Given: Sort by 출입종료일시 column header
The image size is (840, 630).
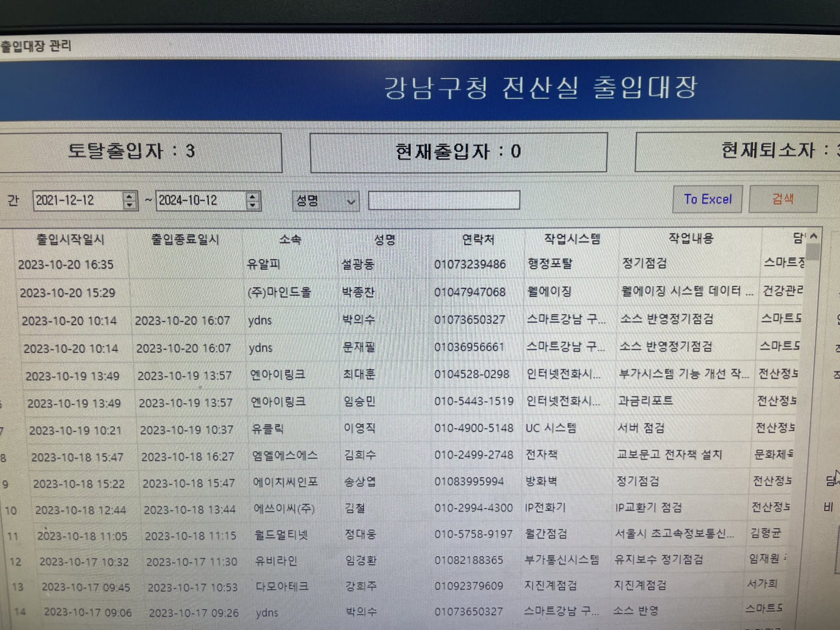Looking at the screenshot, I should (x=185, y=240).
